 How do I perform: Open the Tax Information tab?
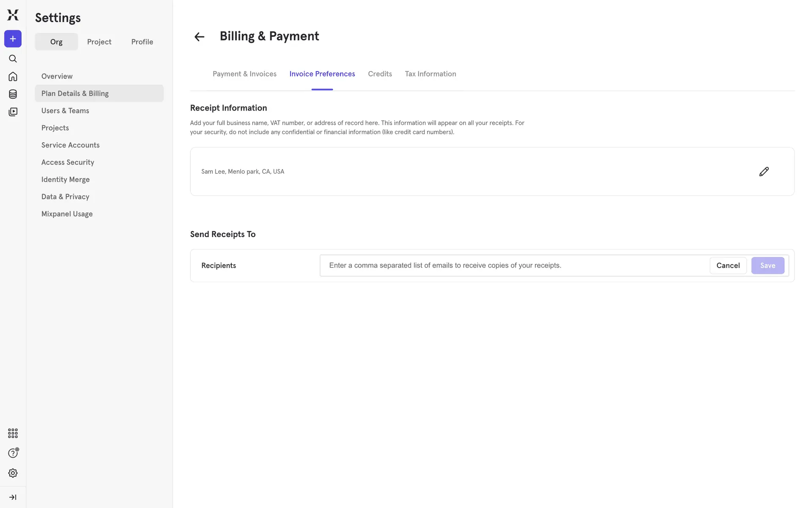click(x=430, y=74)
